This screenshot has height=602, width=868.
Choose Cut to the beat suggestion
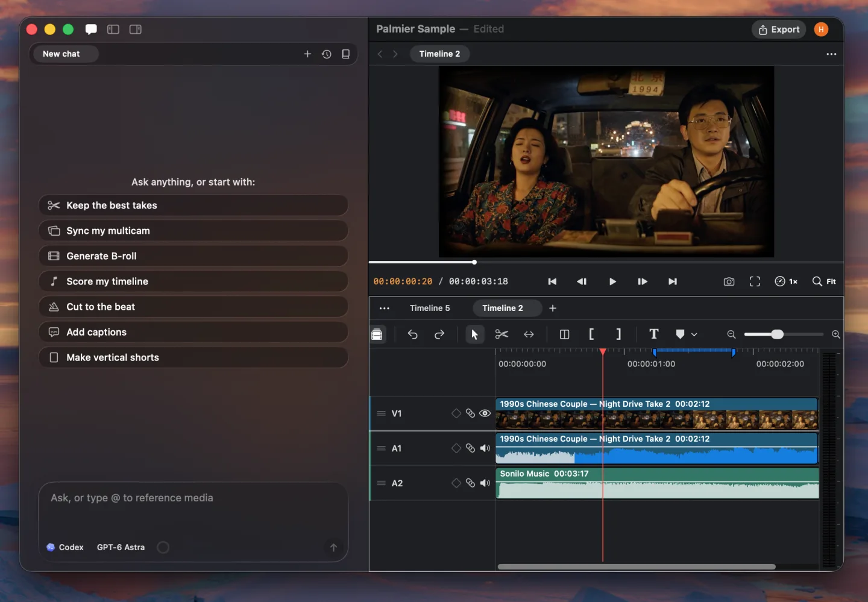tap(193, 307)
